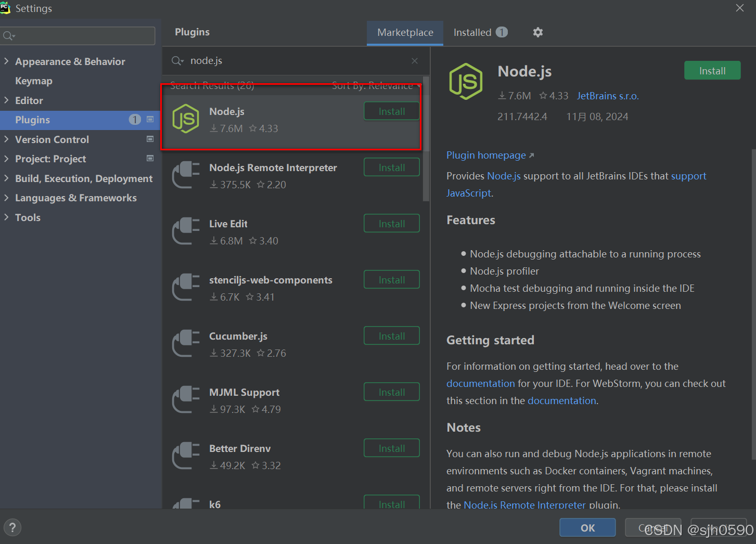This screenshot has height=544, width=756.
Task: Open the plugin manager gear icon
Action: point(537,32)
